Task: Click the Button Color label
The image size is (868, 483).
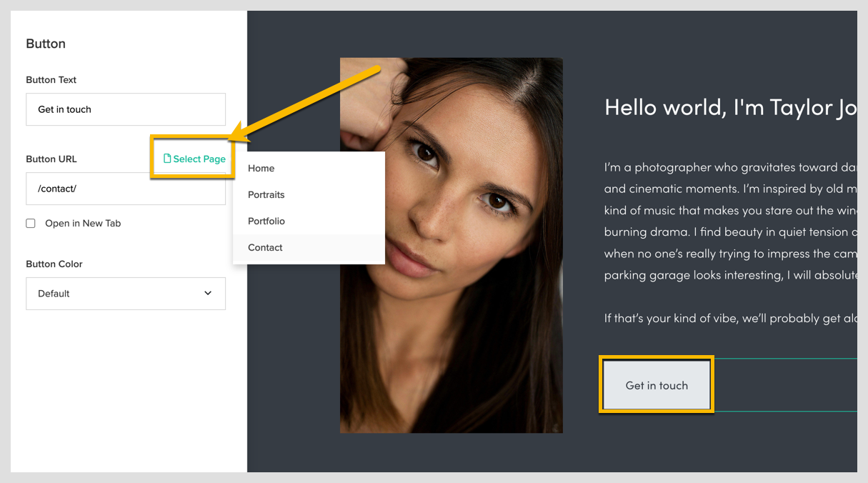Action: point(54,264)
